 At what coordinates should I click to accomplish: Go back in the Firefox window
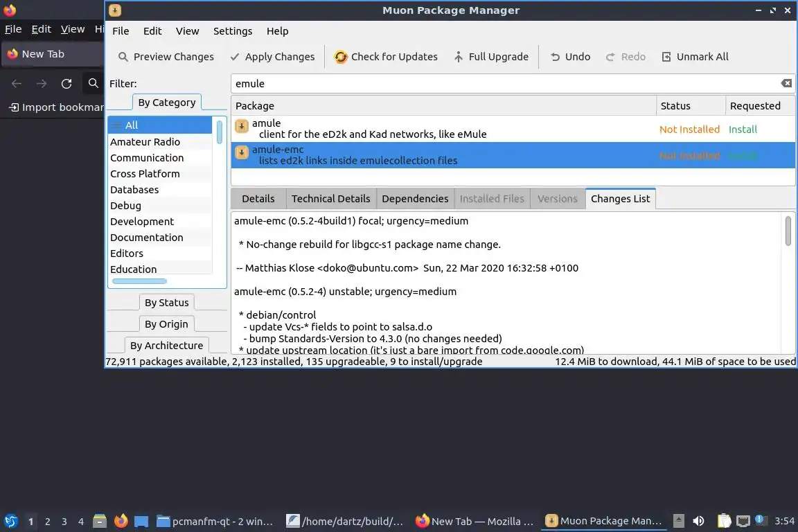pyautogui.click(x=17, y=84)
